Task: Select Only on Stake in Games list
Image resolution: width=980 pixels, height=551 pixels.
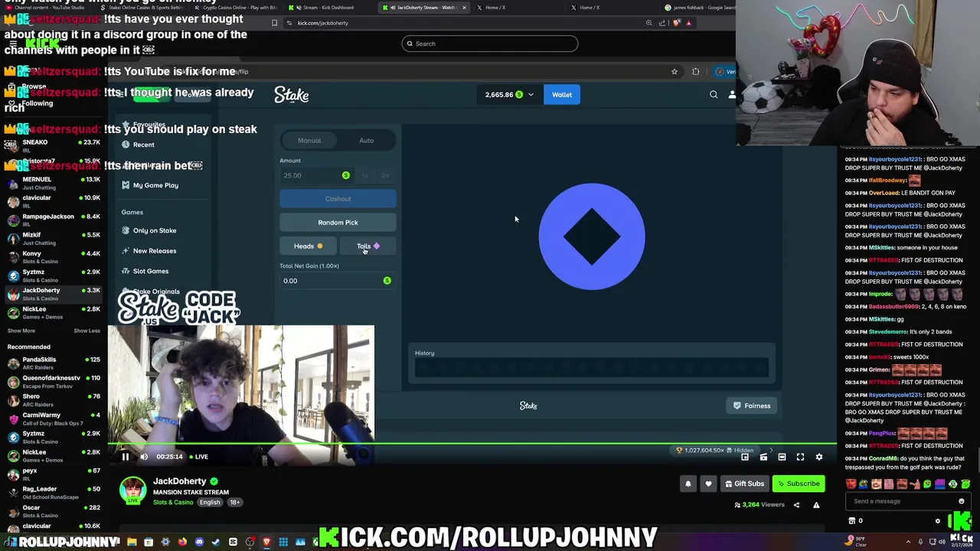Action: click(x=155, y=230)
